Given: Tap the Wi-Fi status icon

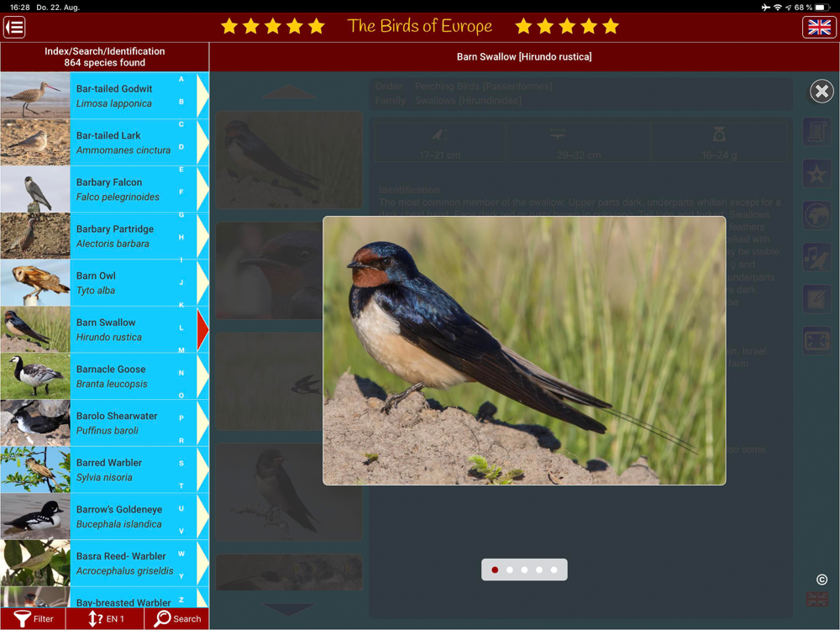Looking at the screenshot, I should (x=777, y=7).
